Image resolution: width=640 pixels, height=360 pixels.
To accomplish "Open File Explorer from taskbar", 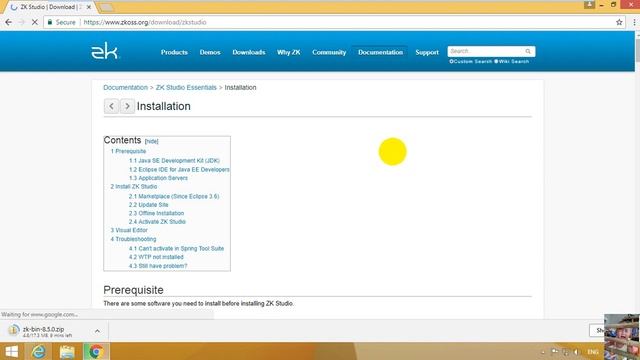I will click(67, 351).
